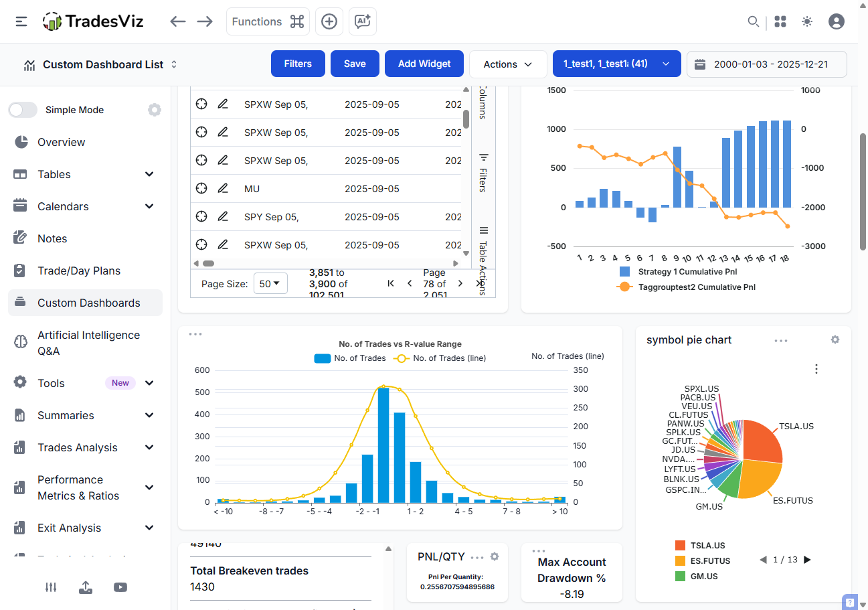868x610 pixels.
Task: Click the AI chat icon in header
Action: pyautogui.click(x=363, y=21)
